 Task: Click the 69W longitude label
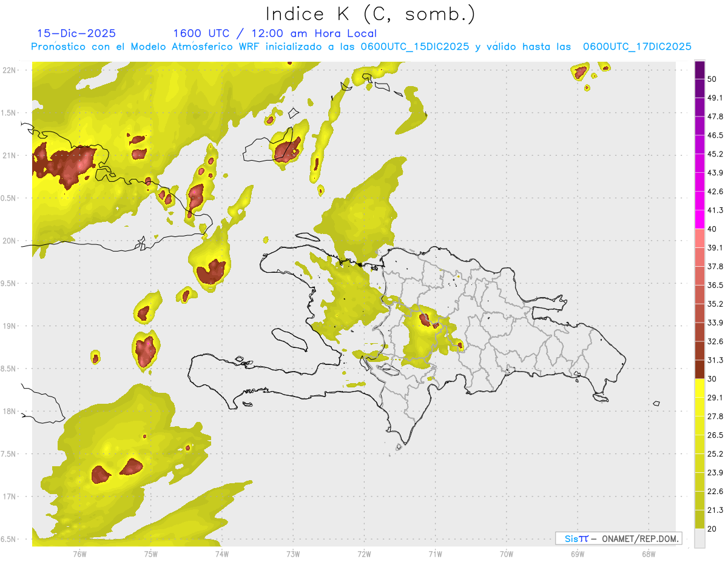pyautogui.click(x=578, y=554)
